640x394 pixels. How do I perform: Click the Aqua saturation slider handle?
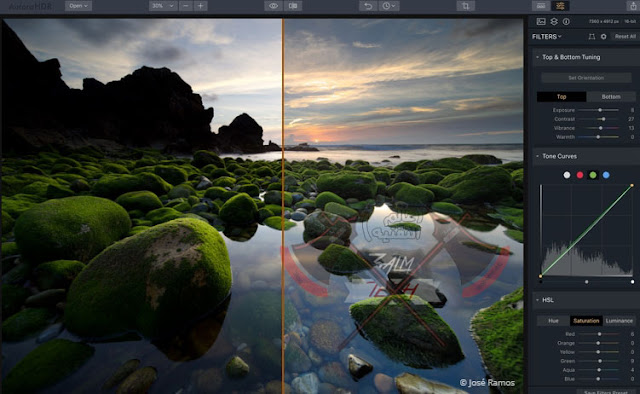[599, 370]
